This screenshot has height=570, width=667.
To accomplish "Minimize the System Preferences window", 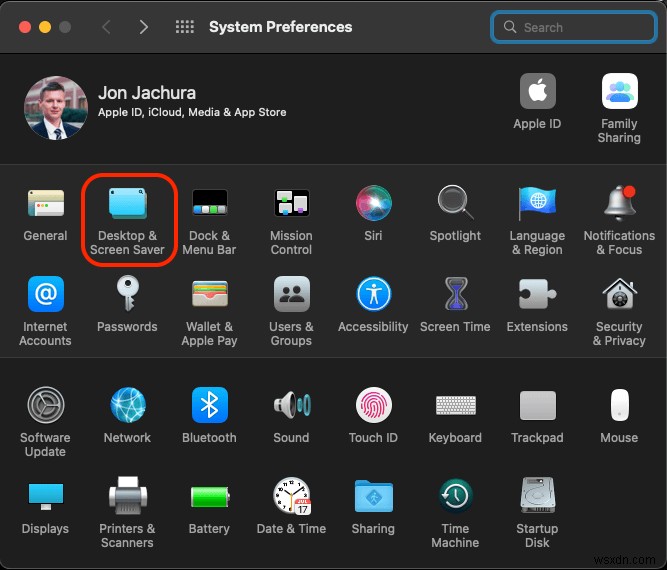I will click(45, 27).
